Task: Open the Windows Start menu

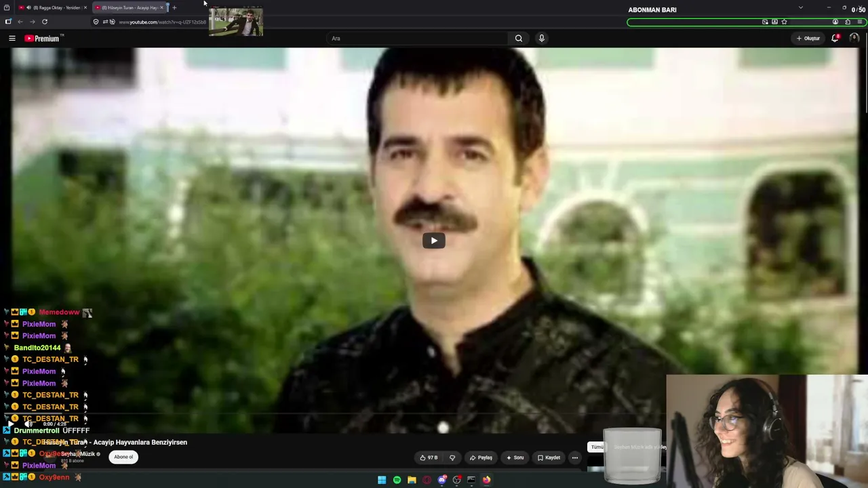Action: tap(382, 480)
